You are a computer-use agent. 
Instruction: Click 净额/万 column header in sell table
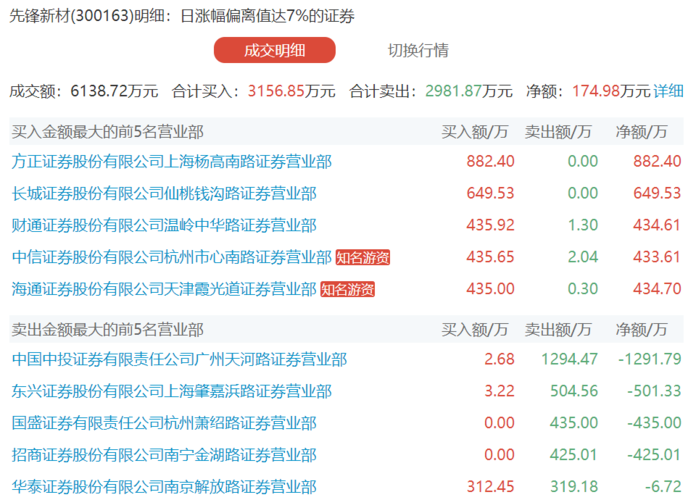pyautogui.click(x=641, y=329)
